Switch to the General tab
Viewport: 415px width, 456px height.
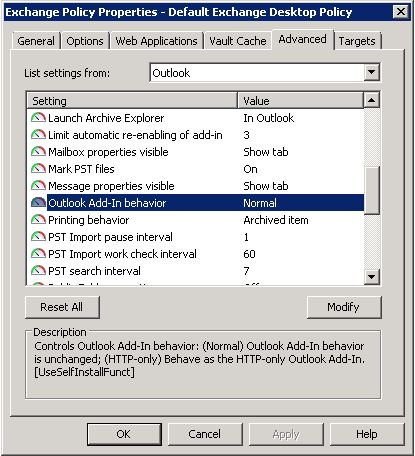36,41
